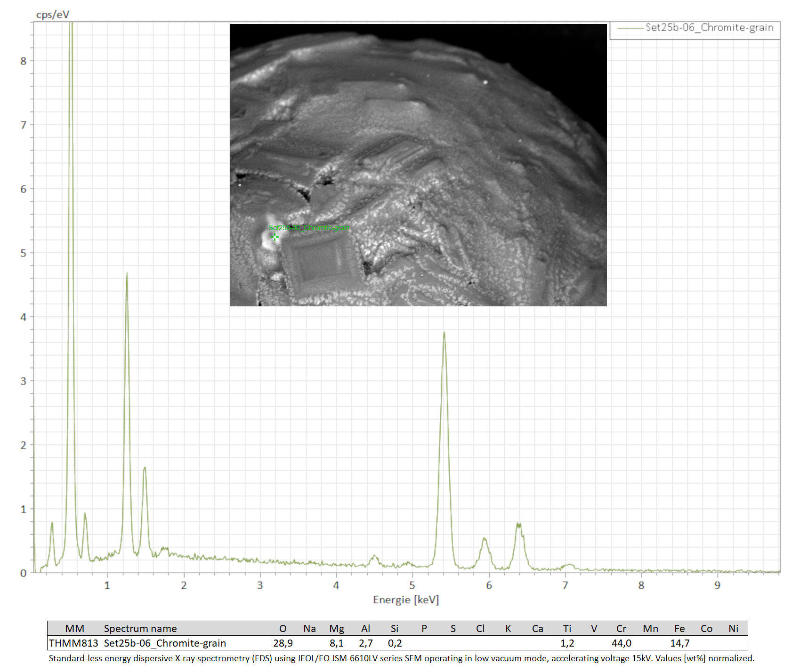The width and height of the screenshot is (792, 672).
Task: Click the green crosshair marker on SEM image
Action: click(x=275, y=237)
